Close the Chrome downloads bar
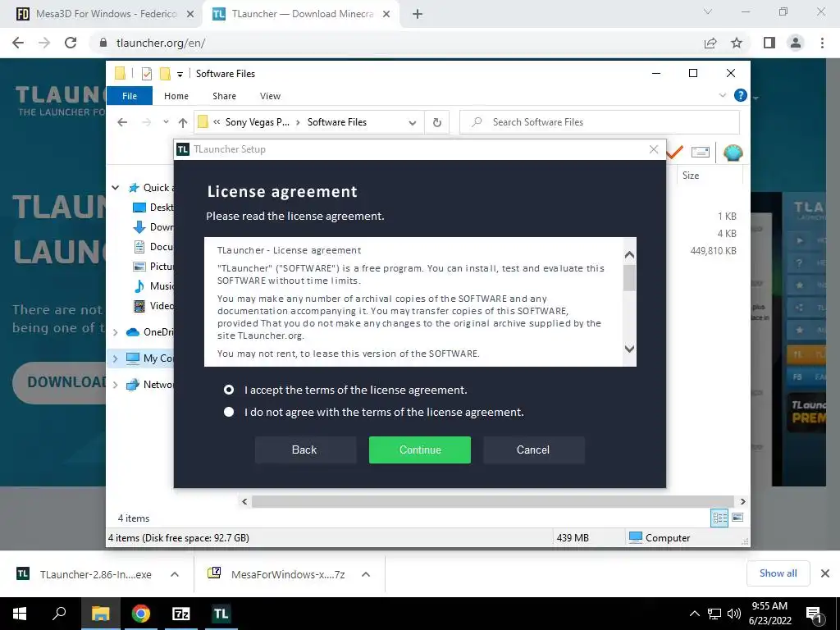840x630 pixels. click(825, 573)
